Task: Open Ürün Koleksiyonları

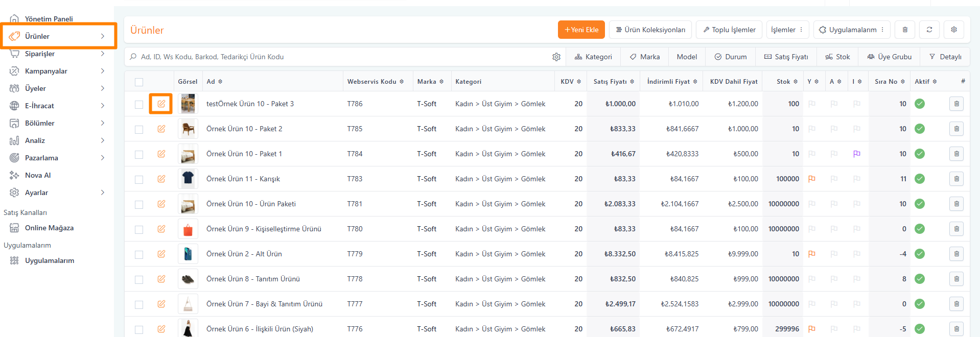Action: [x=650, y=30]
